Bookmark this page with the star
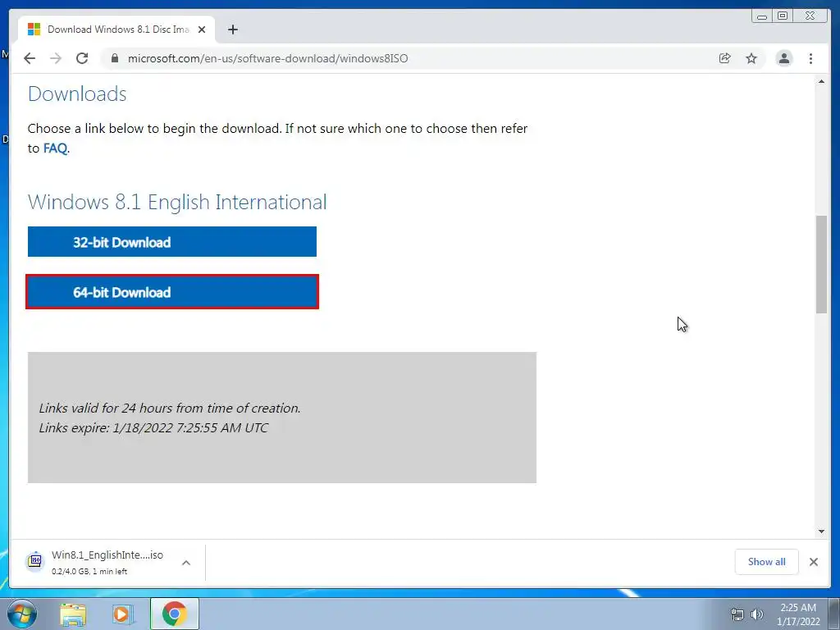 pos(751,58)
